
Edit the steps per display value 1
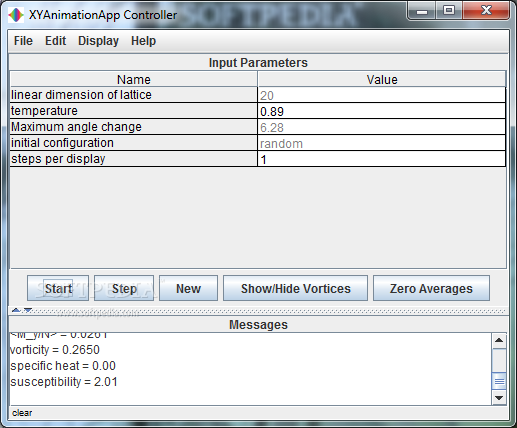click(382, 159)
